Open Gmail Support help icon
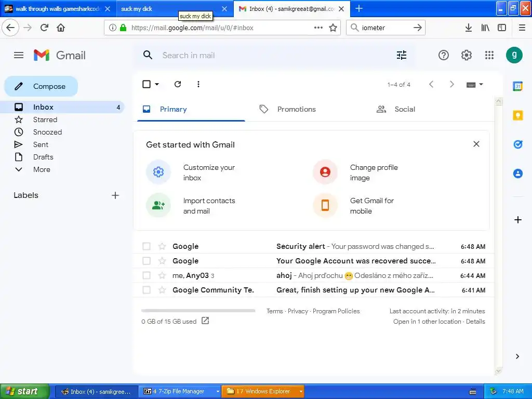This screenshot has width=532, height=399. (444, 55)
